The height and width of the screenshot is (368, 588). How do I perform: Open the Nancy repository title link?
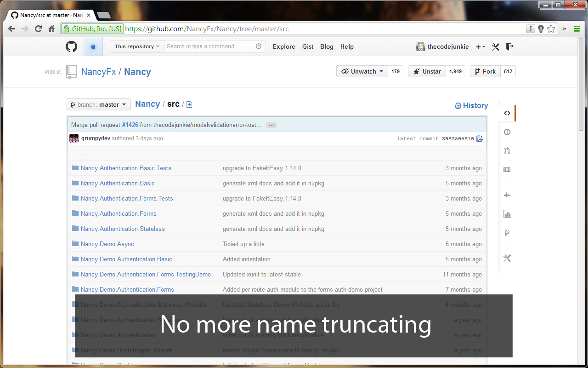pos(137,72)
